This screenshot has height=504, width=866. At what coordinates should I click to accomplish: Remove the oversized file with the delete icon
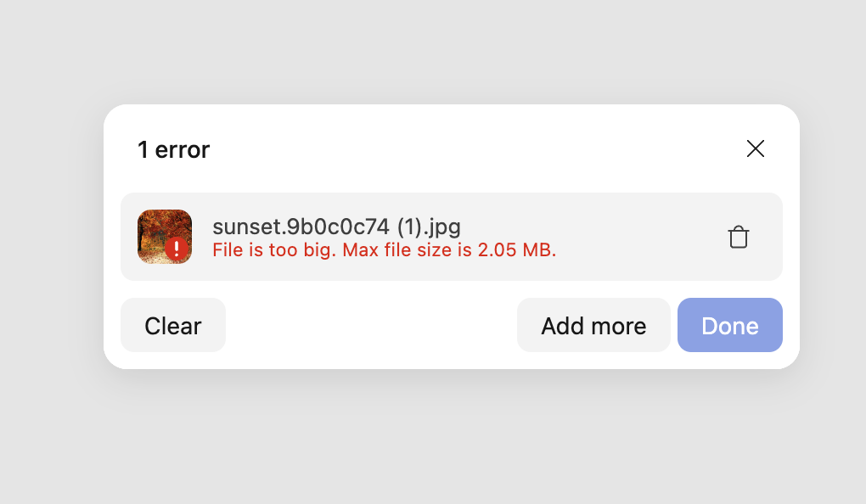pos(739,237)
